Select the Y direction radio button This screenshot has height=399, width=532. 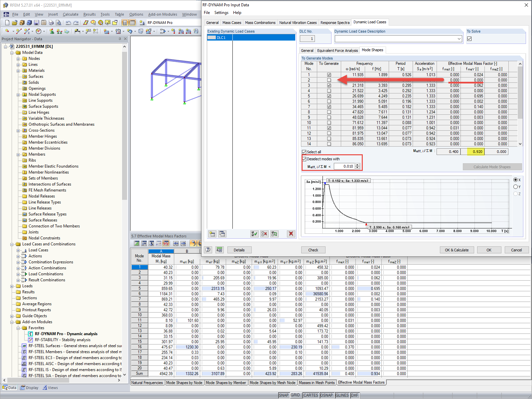click(x=515, y=187)
